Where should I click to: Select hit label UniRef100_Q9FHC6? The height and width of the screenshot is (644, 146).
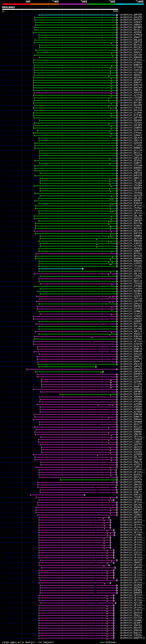tap(131, 371)
